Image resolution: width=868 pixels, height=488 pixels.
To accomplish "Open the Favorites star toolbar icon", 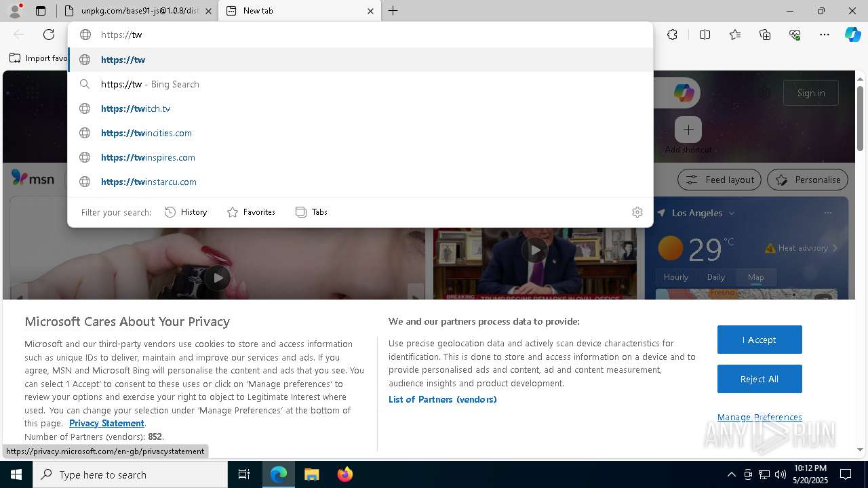I will tap(735, 35).
